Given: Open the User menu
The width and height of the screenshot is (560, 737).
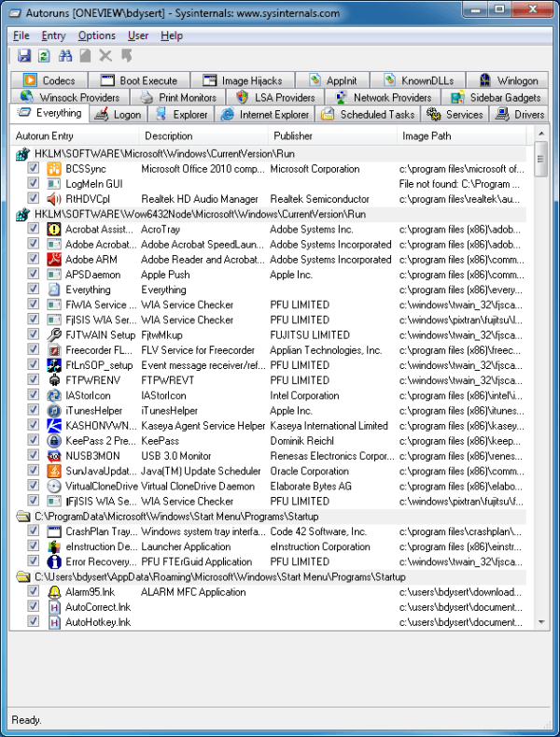Looking at the screenshot, I should (138, 35).
